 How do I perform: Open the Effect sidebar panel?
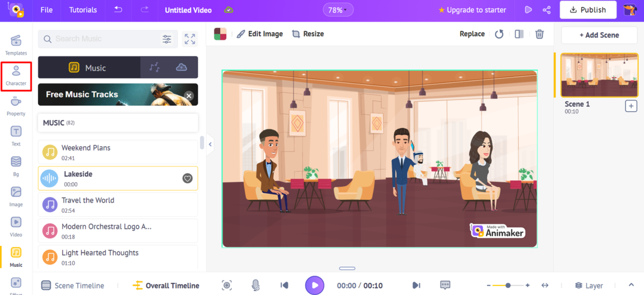pyautogui.click(x=16, y=286)
